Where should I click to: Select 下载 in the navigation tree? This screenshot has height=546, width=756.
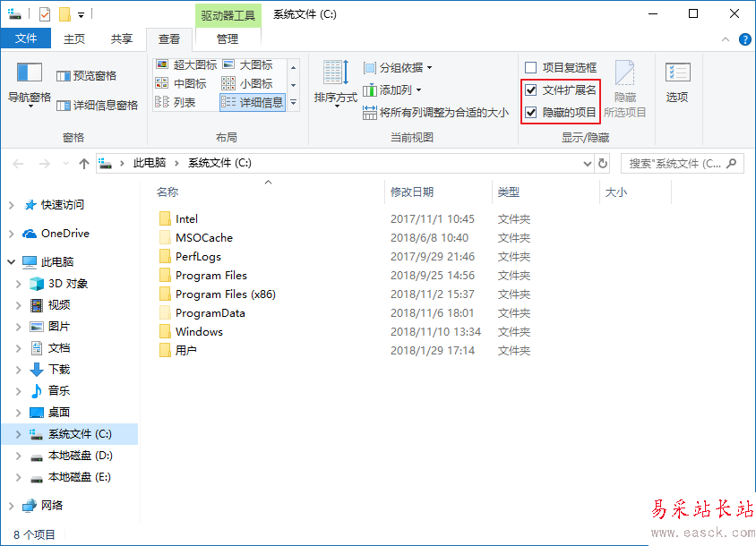point(59,369)
